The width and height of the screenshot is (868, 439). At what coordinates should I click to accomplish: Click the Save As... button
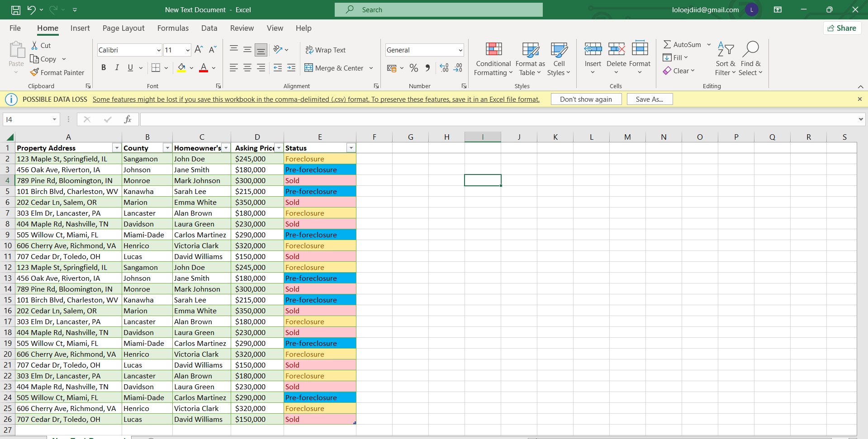coord(649,99)
